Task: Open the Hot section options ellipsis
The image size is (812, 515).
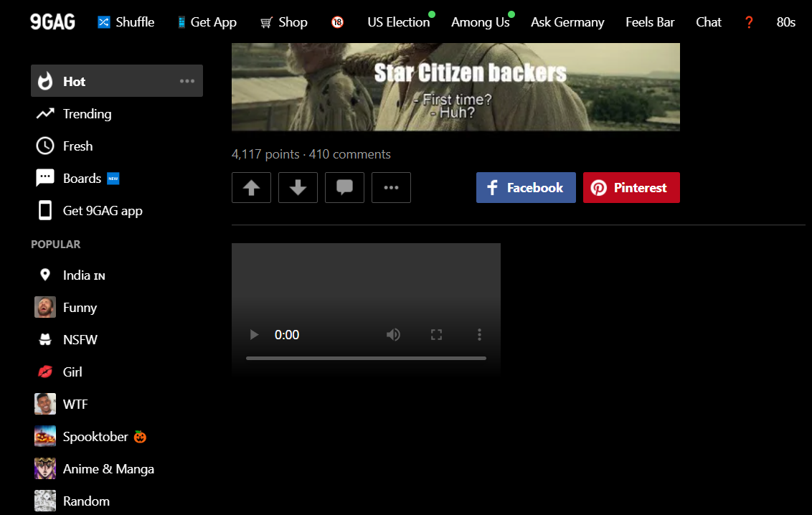Action: click(x=187, y=81)
